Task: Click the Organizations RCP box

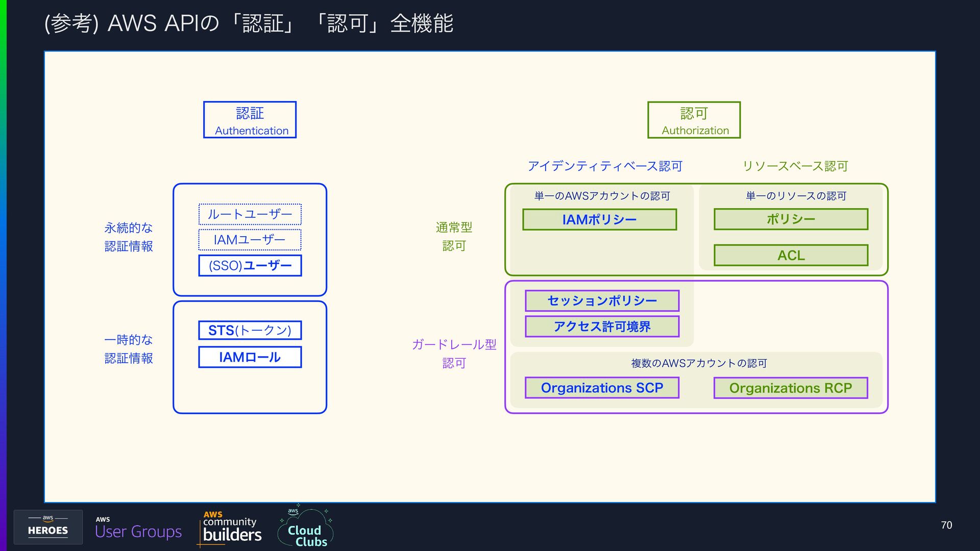Action: pos(791,388)
